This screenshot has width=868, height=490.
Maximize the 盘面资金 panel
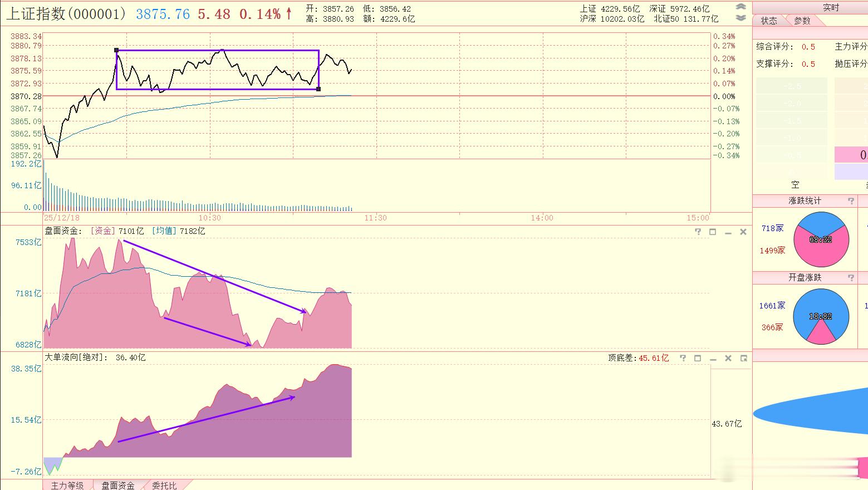(713, 232)
